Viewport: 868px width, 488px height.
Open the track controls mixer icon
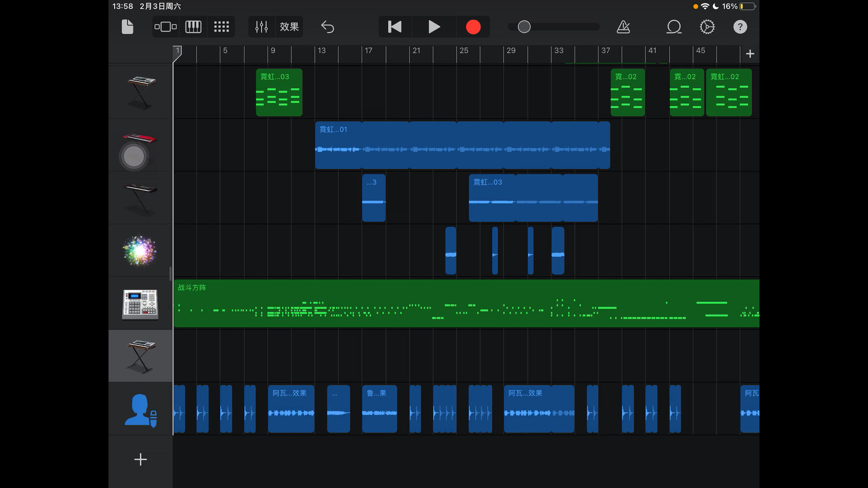pos(261,27)
